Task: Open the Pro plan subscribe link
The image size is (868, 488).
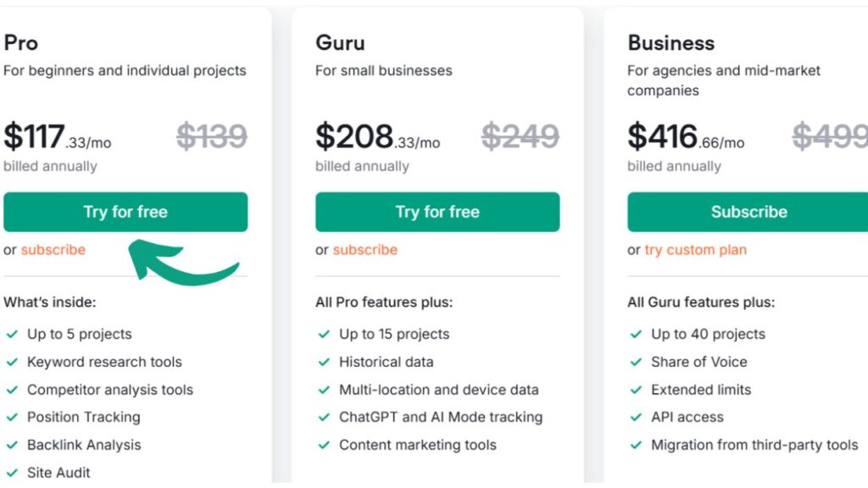Action: pyautogui.click(x=53, y=250)
